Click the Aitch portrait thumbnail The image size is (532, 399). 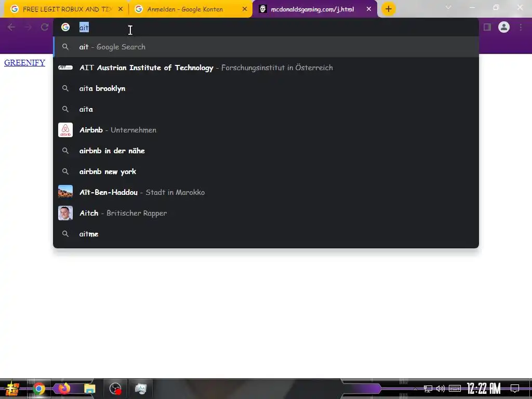[x=65, y=213]
